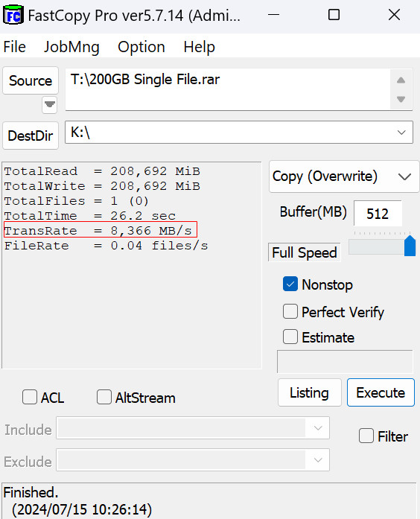This screenshot has height=519, width=420.
Task: Enable the ACL checkbox
Action: 30,397
